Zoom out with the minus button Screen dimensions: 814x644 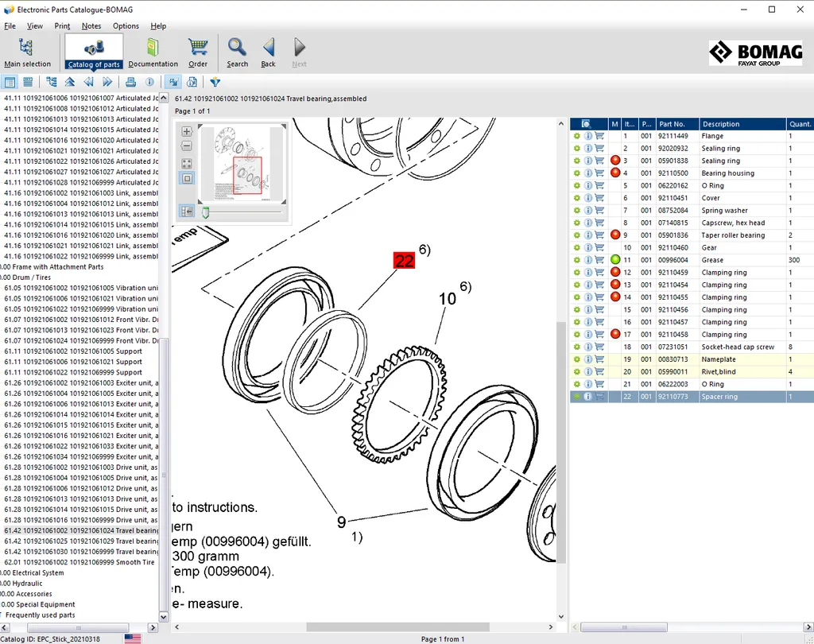tap(187, 146)
